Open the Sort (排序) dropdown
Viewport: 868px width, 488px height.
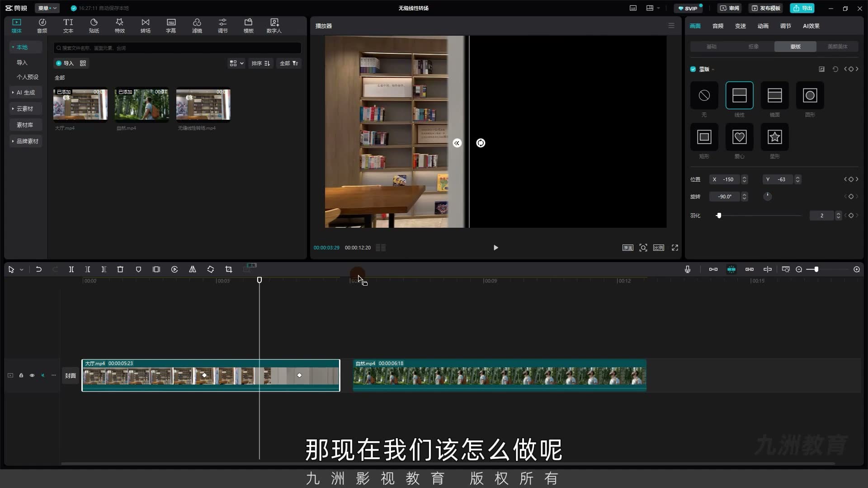tap(261, 63)
